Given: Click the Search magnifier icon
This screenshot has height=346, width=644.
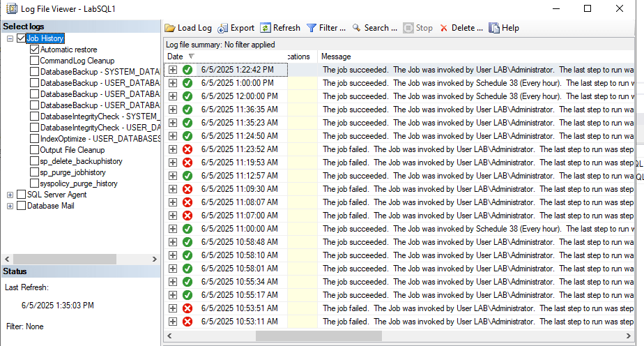Looking at the screenshot, I should pos(356,28).
